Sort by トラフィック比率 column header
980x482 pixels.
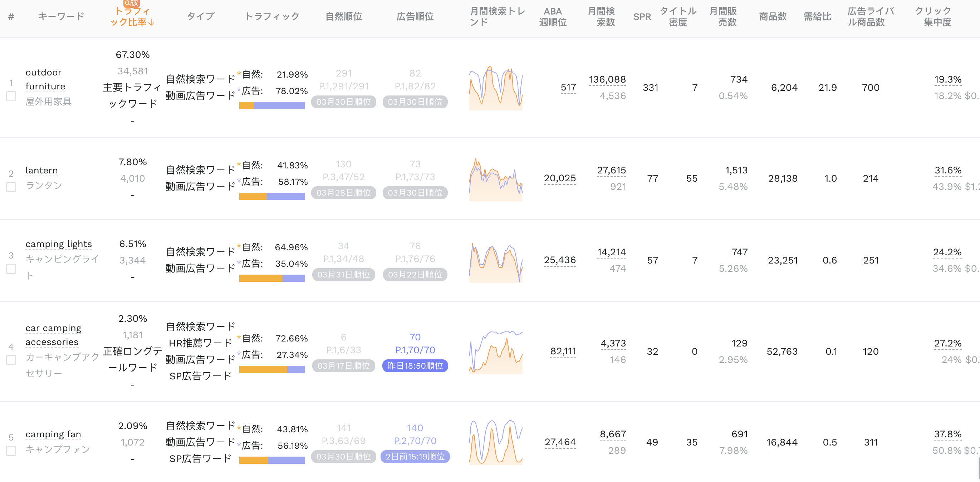(132, 17)
